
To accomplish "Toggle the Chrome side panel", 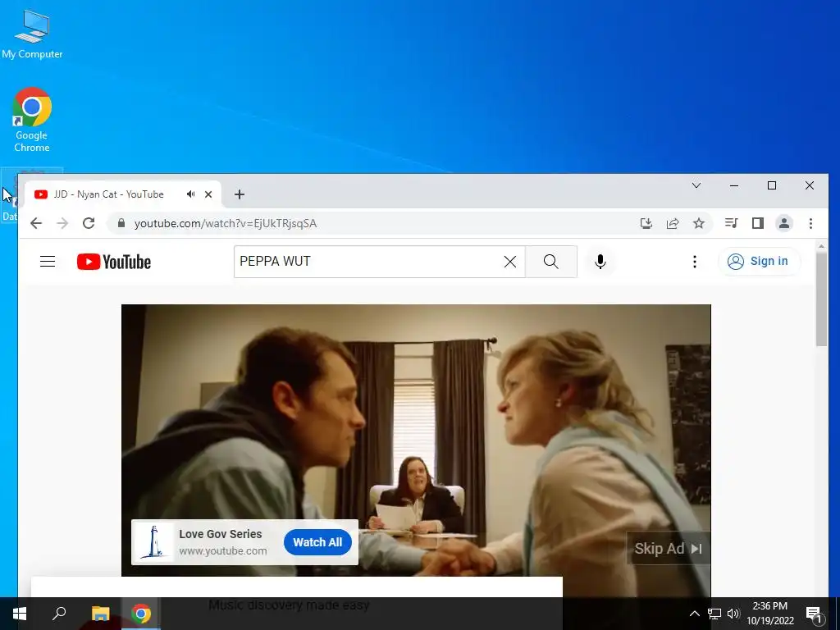I will tap(757, 223).
